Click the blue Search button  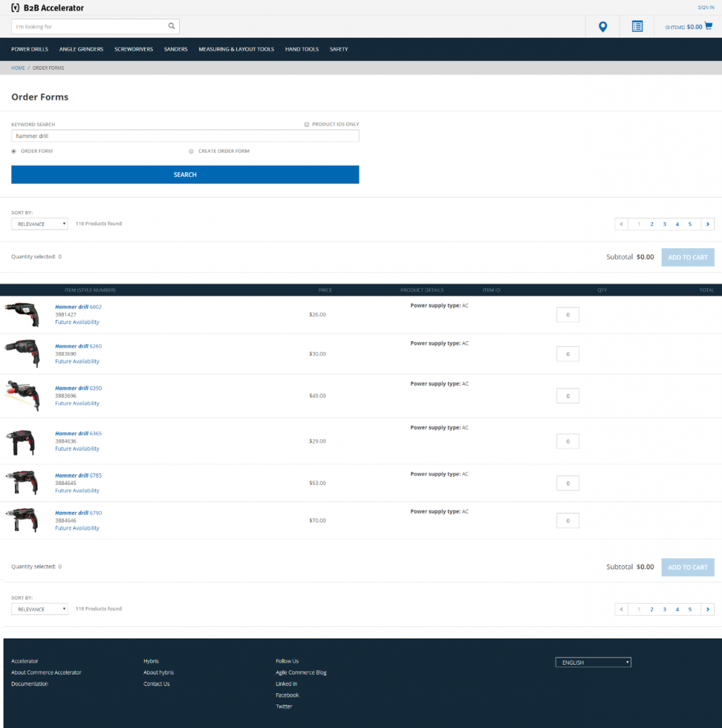click(185, 175)
